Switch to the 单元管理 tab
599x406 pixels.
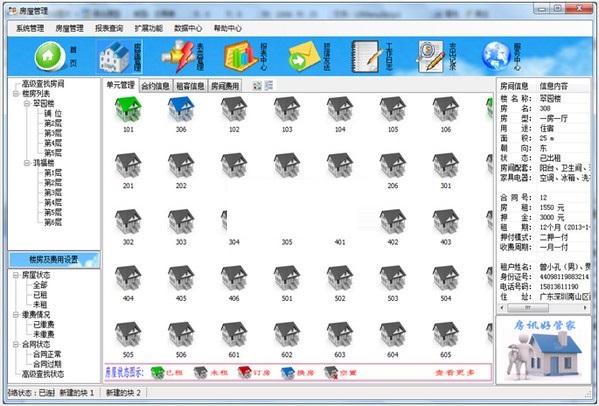[x=120, y=85]
